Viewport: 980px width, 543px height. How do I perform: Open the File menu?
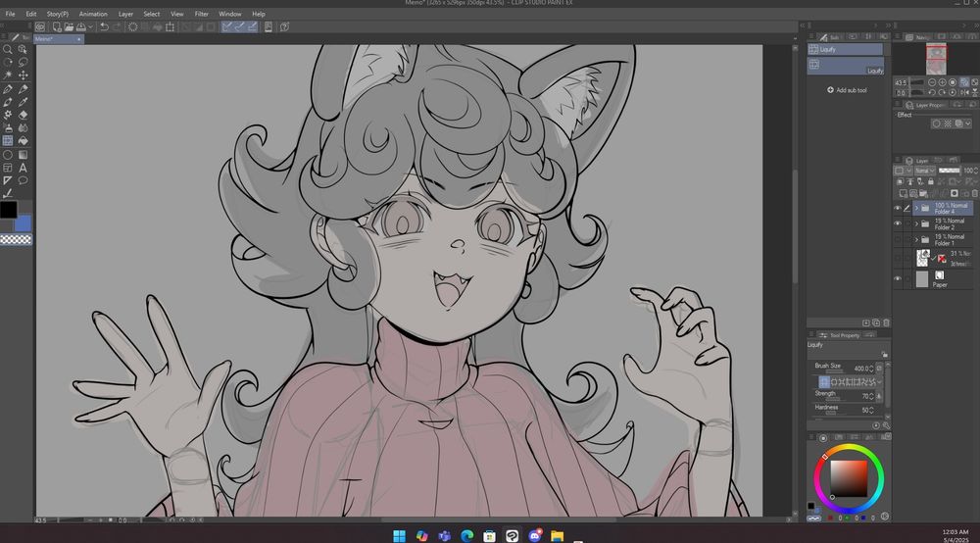coord(10,14)
